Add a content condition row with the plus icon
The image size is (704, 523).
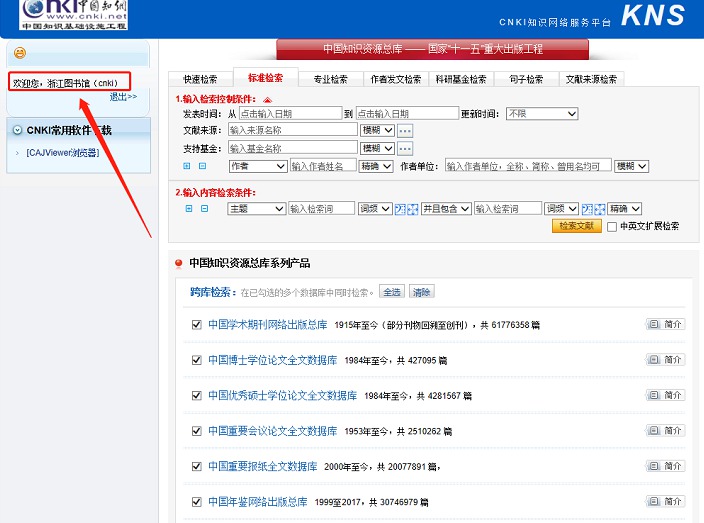(189, 209)
